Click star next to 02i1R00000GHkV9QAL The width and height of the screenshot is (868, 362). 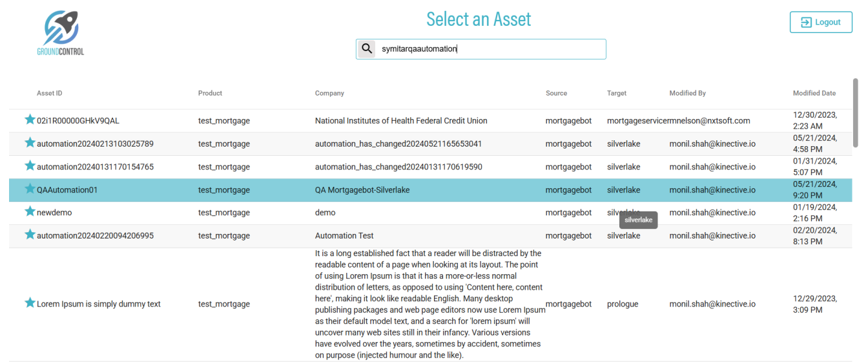[30, 120]
